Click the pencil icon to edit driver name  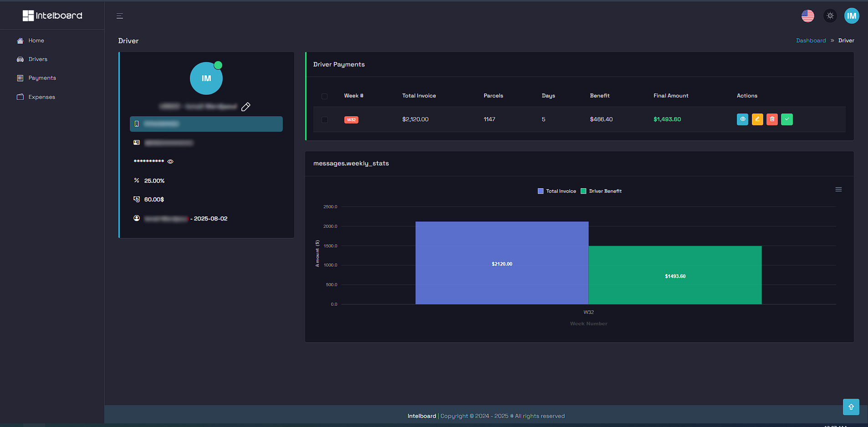point(245,107)
